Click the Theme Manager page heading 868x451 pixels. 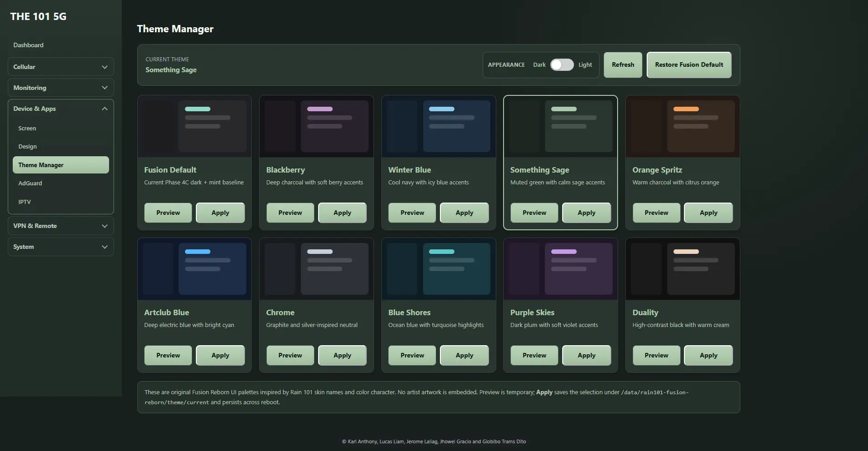175,29
